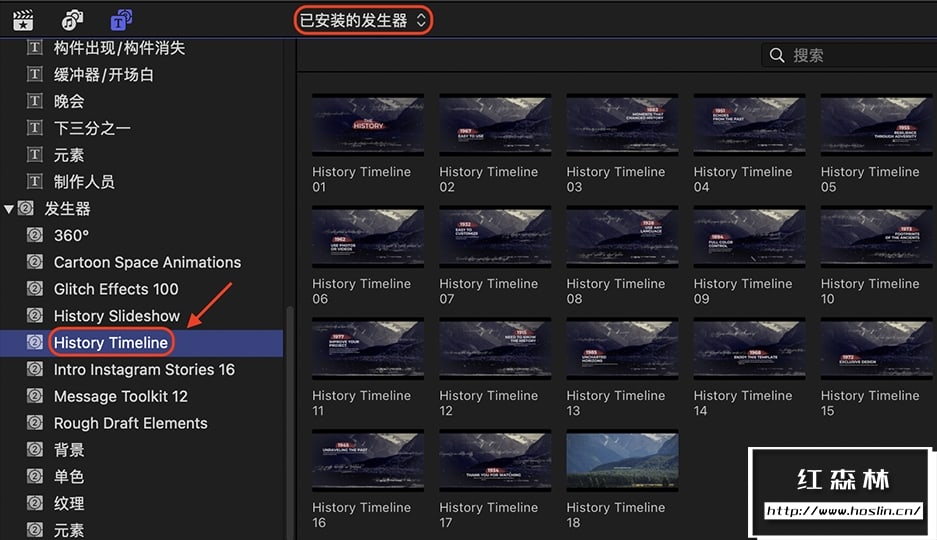Viewport: 937px width, 540px height.
Task: Click the magnifier icon in search field
Action: click(777, 56)
